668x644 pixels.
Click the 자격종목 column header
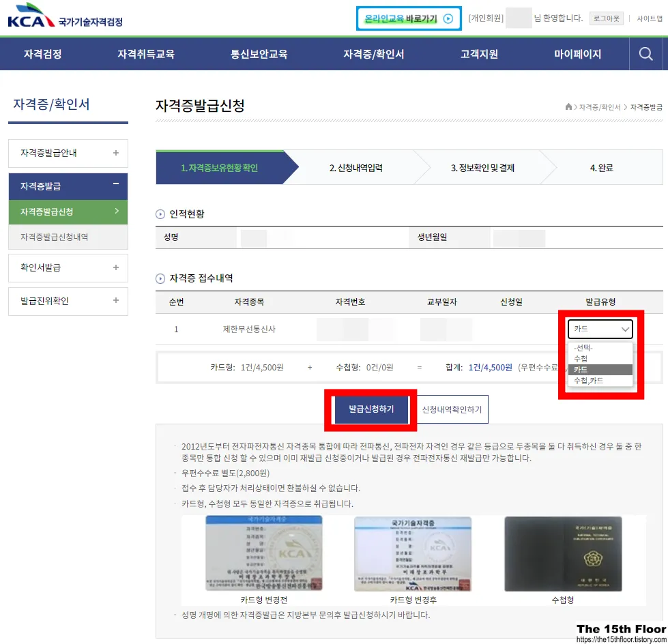(x=249, y=302)
